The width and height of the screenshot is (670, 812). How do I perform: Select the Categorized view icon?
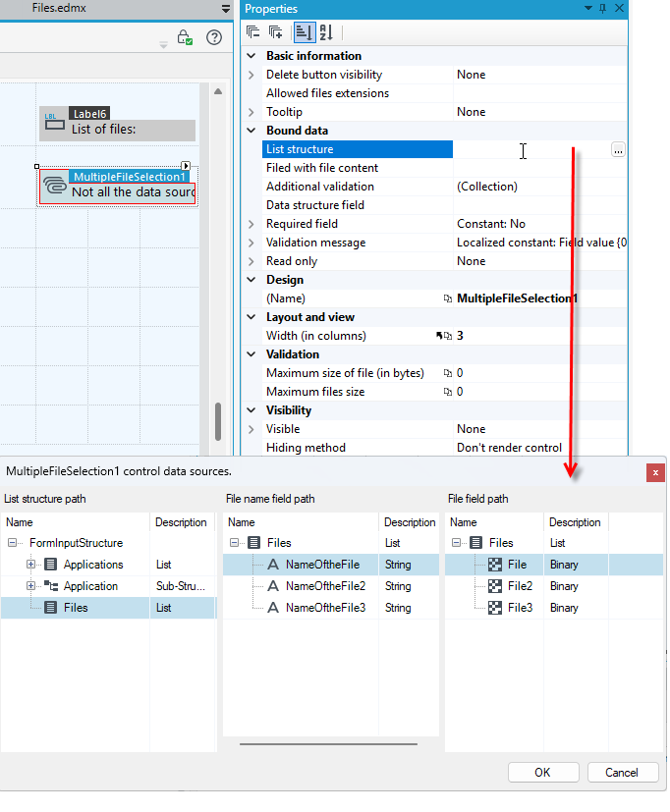point(304,32)
